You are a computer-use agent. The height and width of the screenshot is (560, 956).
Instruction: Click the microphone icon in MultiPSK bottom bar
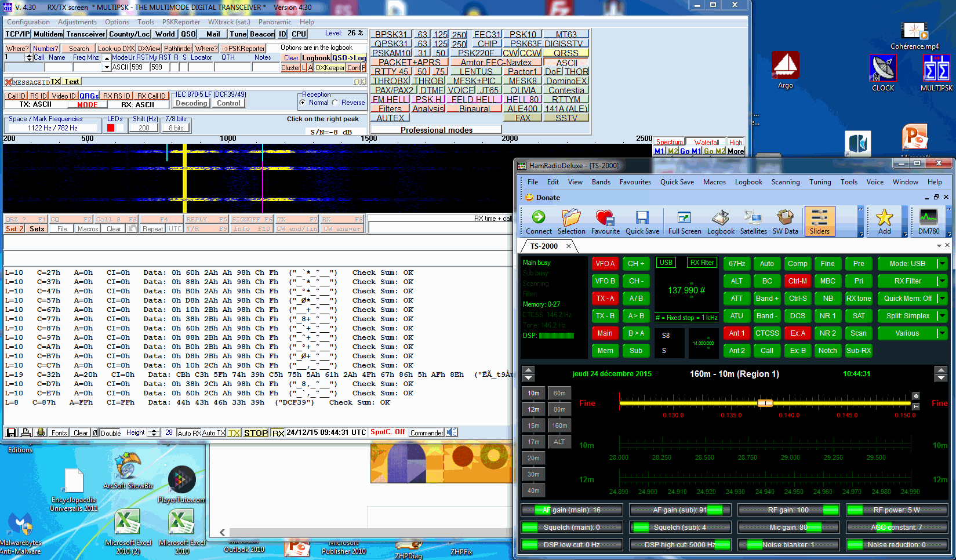(x=41, y=432)
